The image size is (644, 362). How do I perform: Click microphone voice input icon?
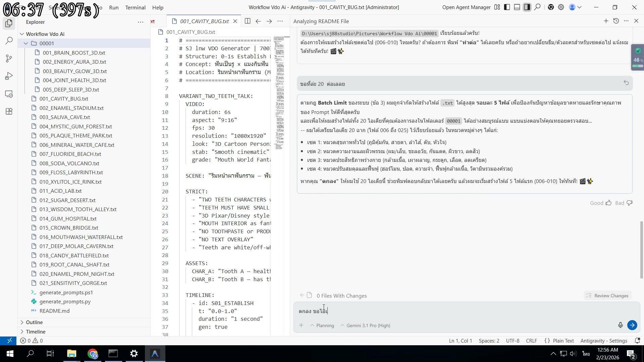620,325
